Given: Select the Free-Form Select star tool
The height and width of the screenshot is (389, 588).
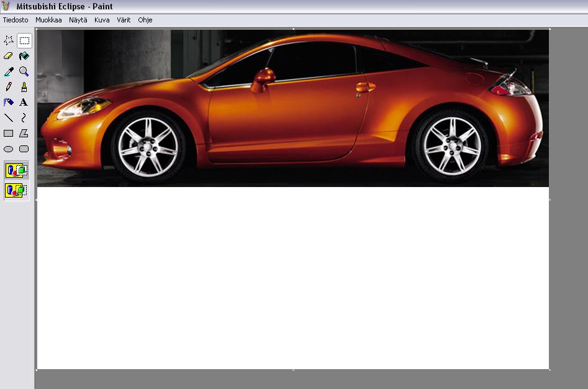Looking at the screenshot, I should coord(9,40).
